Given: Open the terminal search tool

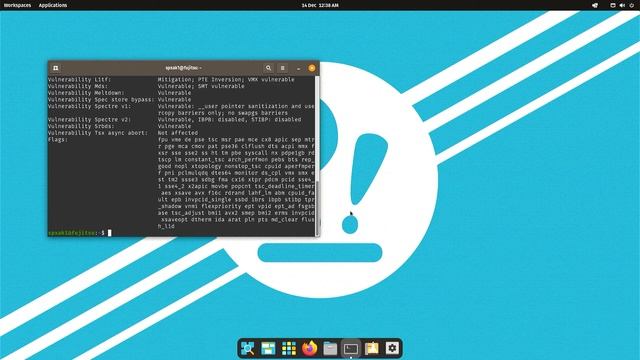Looking at the screenshot, I should [x=268, y=68].
